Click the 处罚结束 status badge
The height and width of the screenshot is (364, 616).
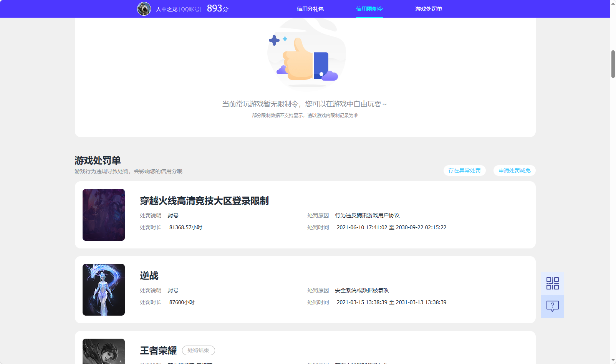coord(199,350)
